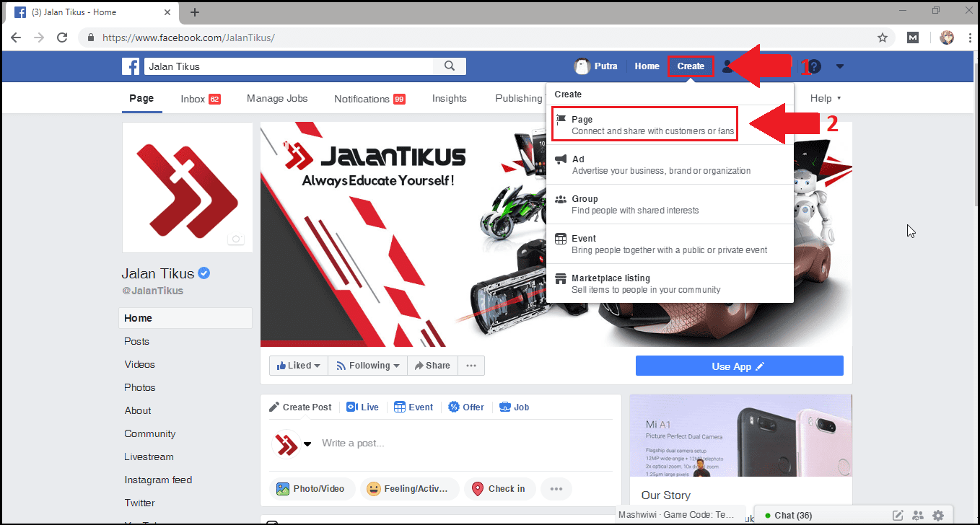
Task: Click Create Post link
Action: coord(300,407)
